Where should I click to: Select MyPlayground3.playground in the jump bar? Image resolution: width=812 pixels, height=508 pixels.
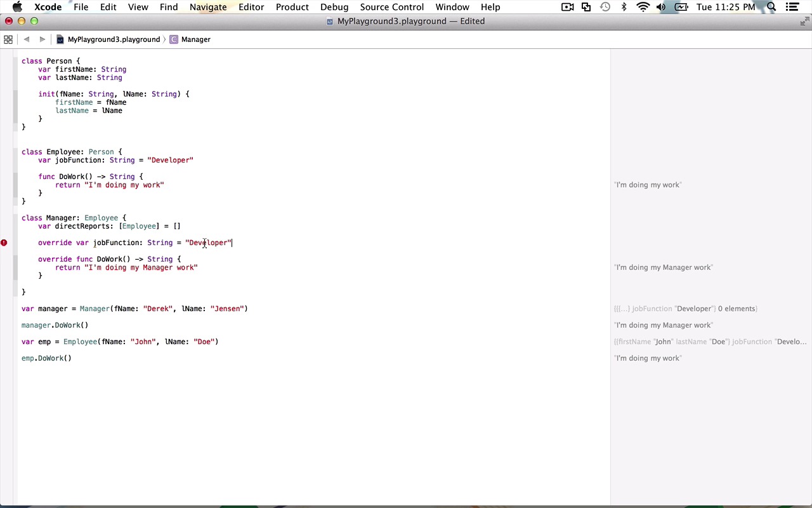pos(108,39)
